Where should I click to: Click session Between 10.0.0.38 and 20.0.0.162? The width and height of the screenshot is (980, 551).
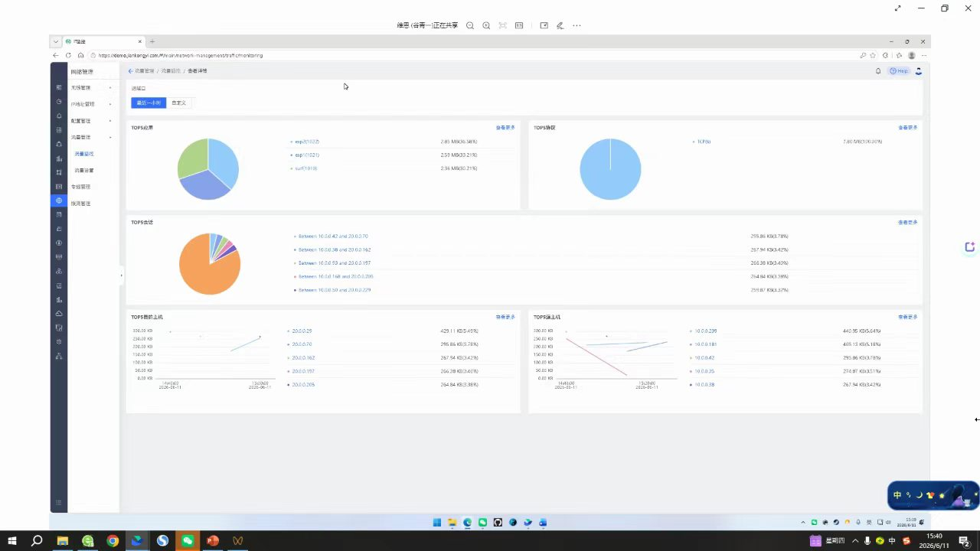click(x=335, y=249)
